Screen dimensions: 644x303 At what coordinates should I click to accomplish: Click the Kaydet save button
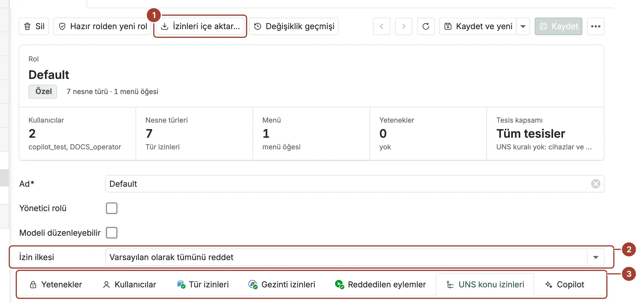coord(559,26)
